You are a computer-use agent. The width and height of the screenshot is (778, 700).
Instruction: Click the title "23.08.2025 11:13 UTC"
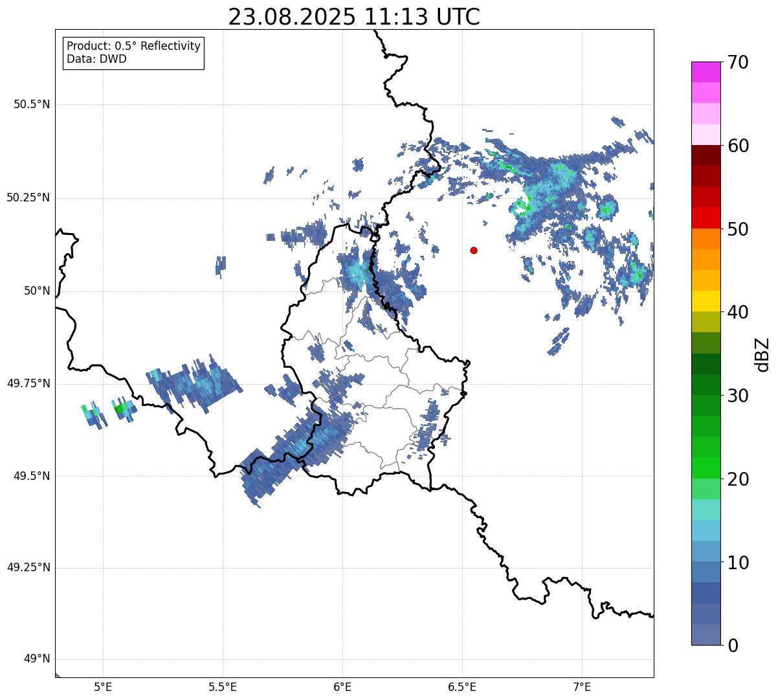pyautogui.click(x=354, y=17)
